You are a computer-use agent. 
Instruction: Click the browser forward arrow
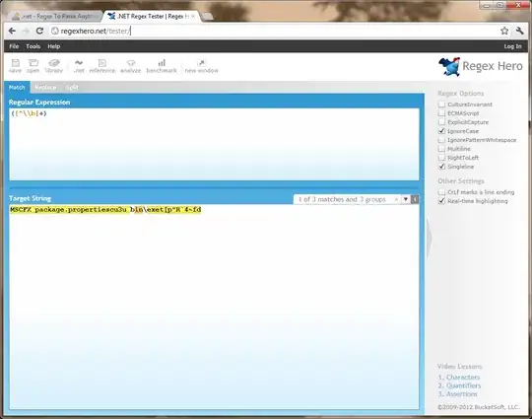click(x=27, y=31)
